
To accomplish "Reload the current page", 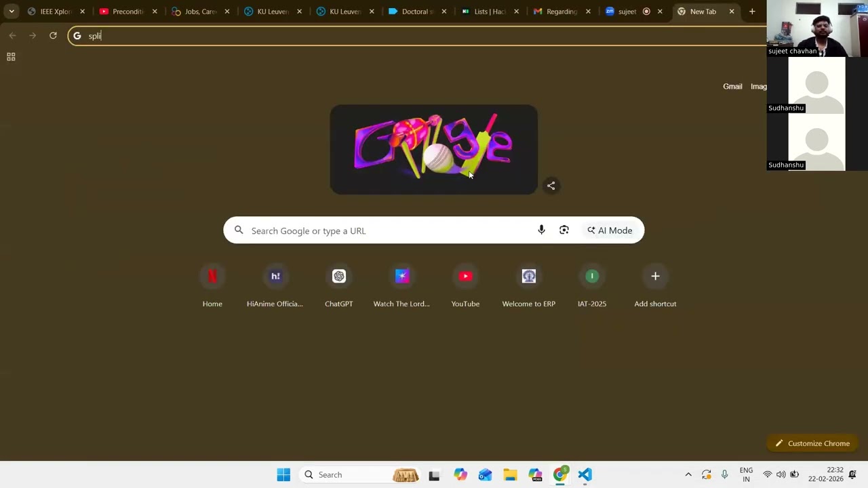I will tap(53, 36).
